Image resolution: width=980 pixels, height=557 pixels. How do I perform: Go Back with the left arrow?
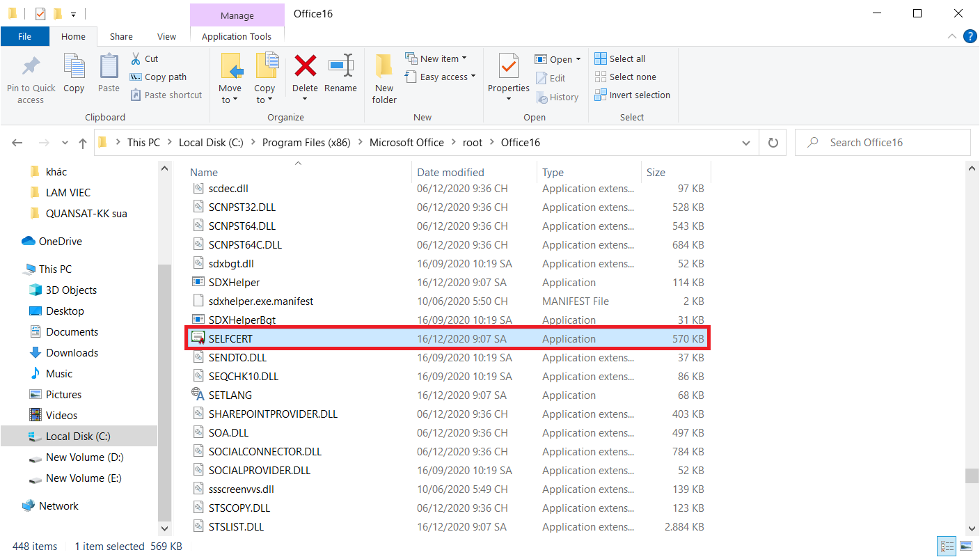click(x=17, y=143)
